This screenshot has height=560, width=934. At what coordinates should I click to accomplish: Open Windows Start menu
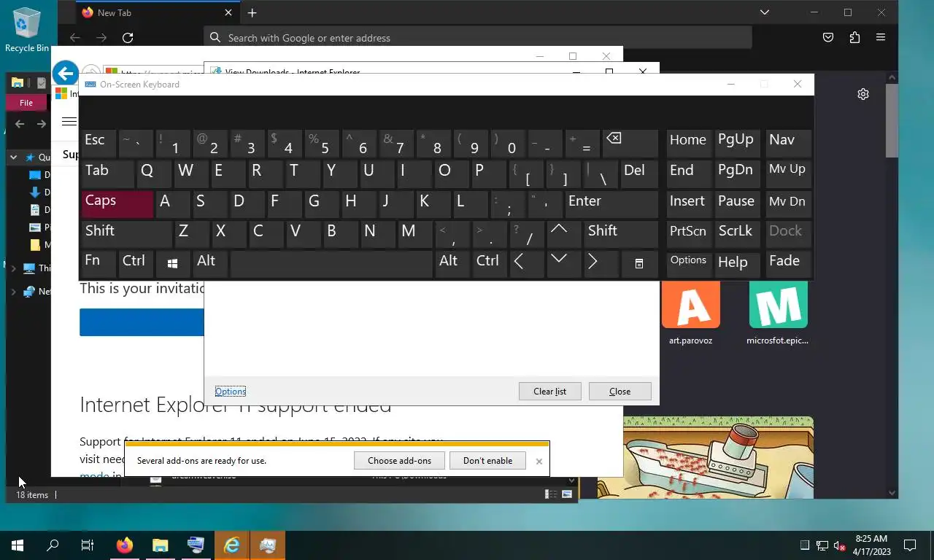click(18, 545)
